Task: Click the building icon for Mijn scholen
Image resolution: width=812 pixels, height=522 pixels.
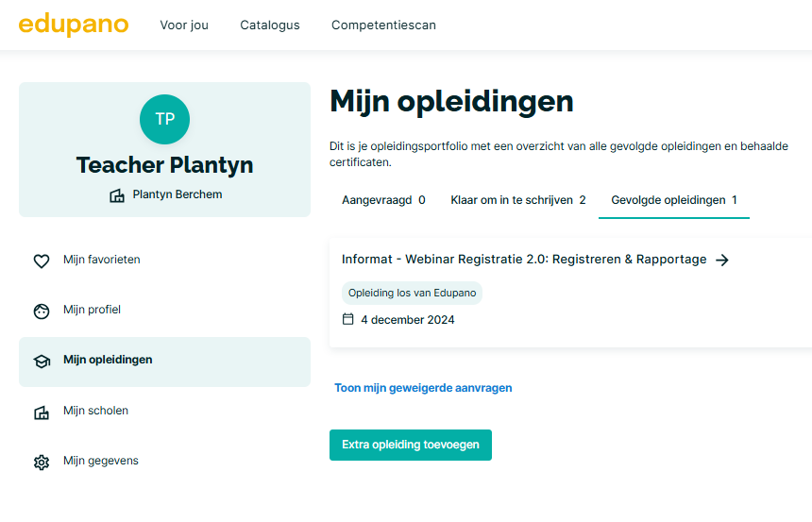Action: click(x=42, y=413)
